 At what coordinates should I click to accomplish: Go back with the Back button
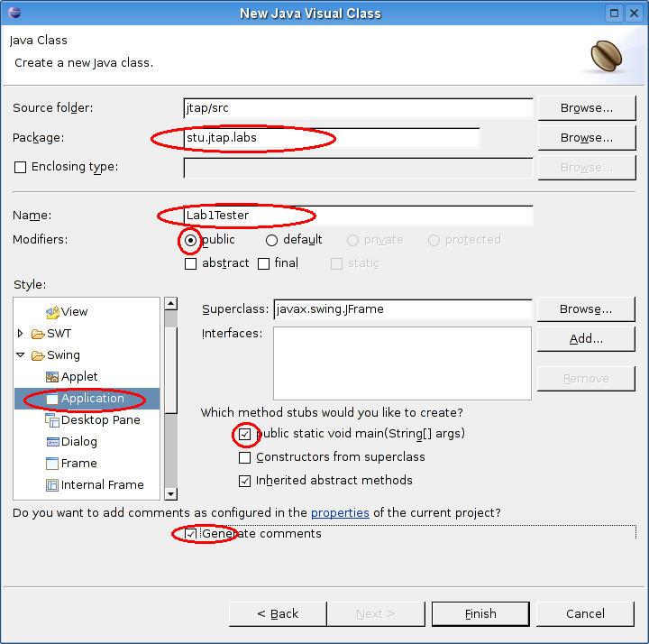pos(278,613)
